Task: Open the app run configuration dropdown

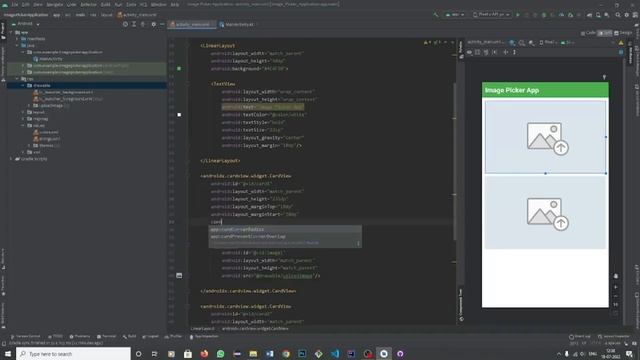Action: (455, 15)
